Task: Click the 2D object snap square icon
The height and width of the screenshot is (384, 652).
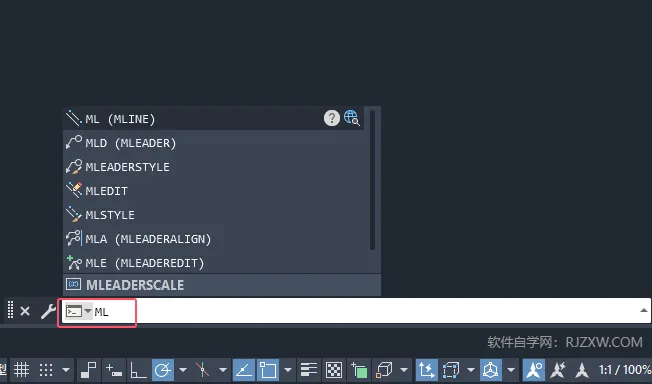Action: tap(268, 369)
